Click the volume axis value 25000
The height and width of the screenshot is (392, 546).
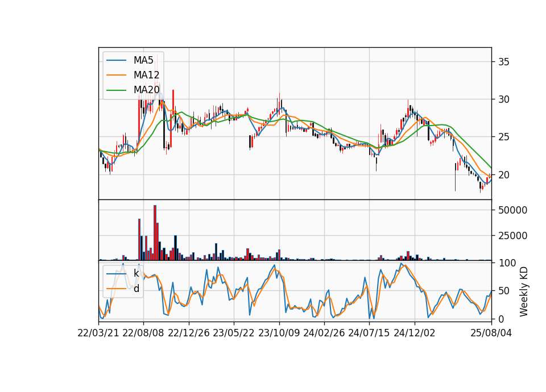click(512, 235)
